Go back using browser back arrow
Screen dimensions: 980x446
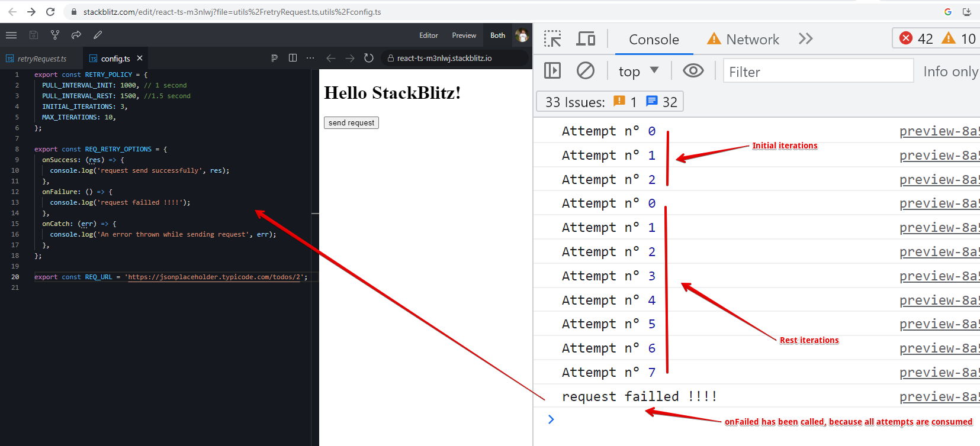[12, 12]
